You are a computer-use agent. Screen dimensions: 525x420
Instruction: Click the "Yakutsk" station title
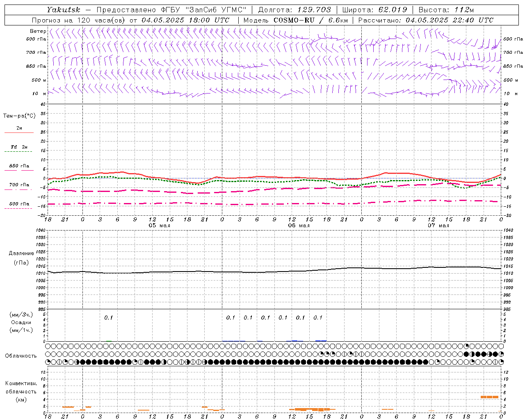tap(63, 10)
